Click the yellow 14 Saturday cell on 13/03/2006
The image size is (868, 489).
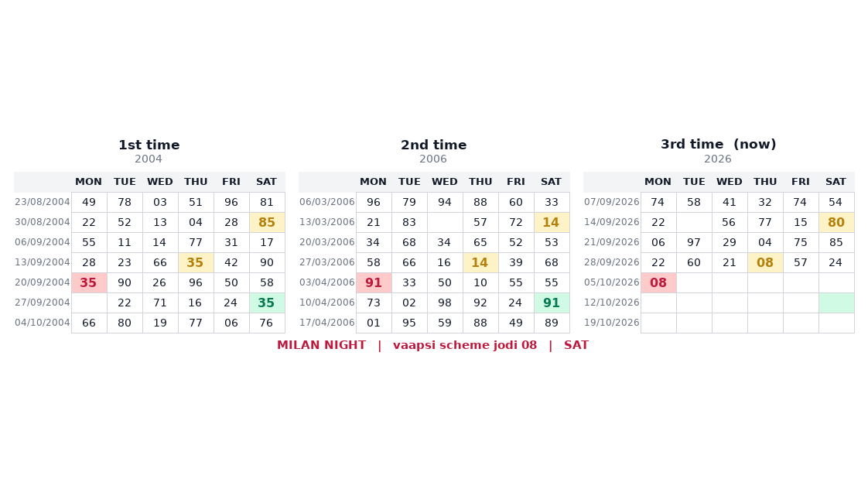[552, 223]
